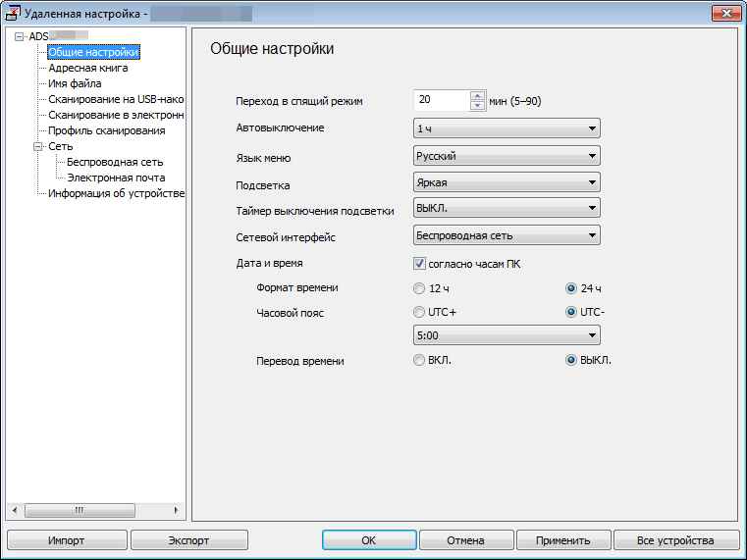Select the Сеть tree item
This screenshot has height=560, width=747.
pyautogui.click(x=61, y=146)
